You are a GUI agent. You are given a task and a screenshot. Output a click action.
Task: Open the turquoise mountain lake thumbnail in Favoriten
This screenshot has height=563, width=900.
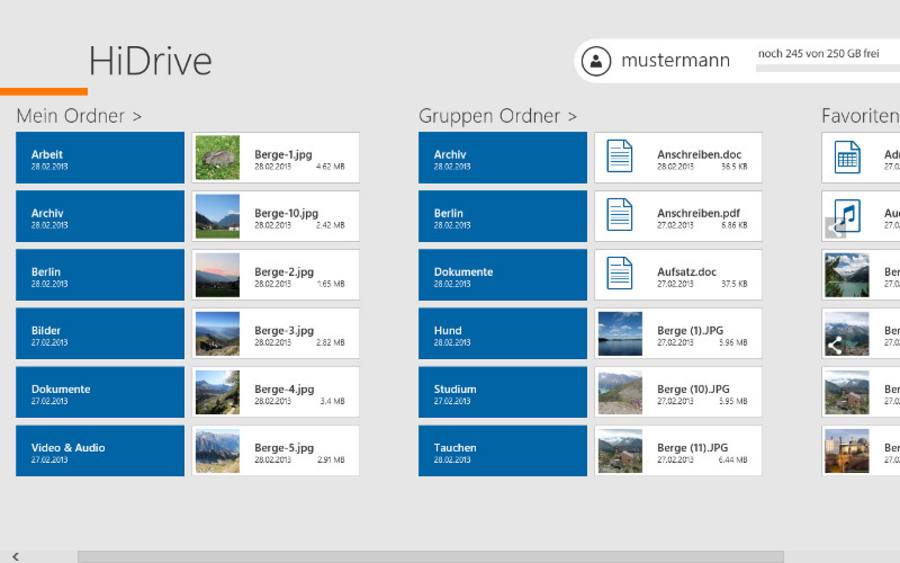(847, 275)
